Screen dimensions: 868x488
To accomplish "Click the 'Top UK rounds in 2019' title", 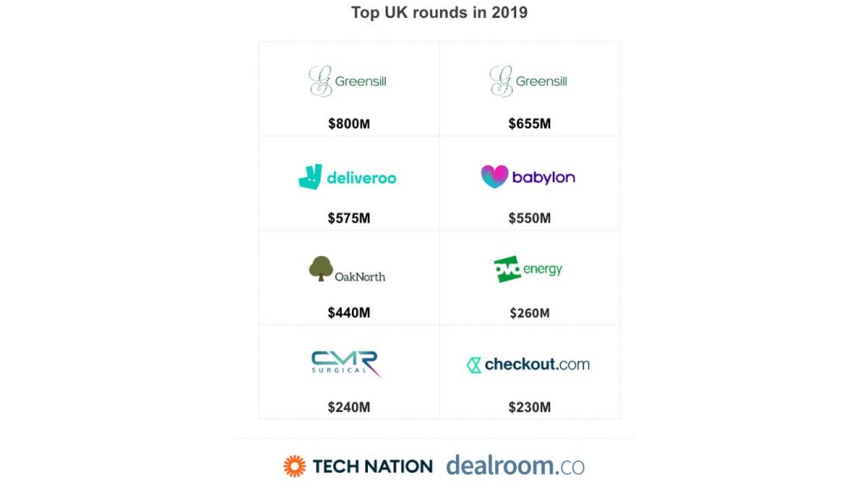I will (439, 13).
